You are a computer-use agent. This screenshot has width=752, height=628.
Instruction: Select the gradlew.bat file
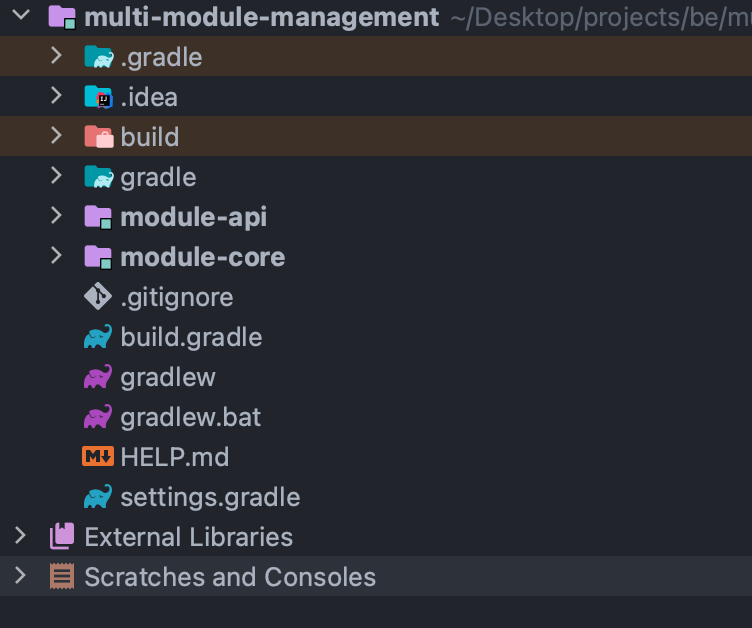[190, 417]
